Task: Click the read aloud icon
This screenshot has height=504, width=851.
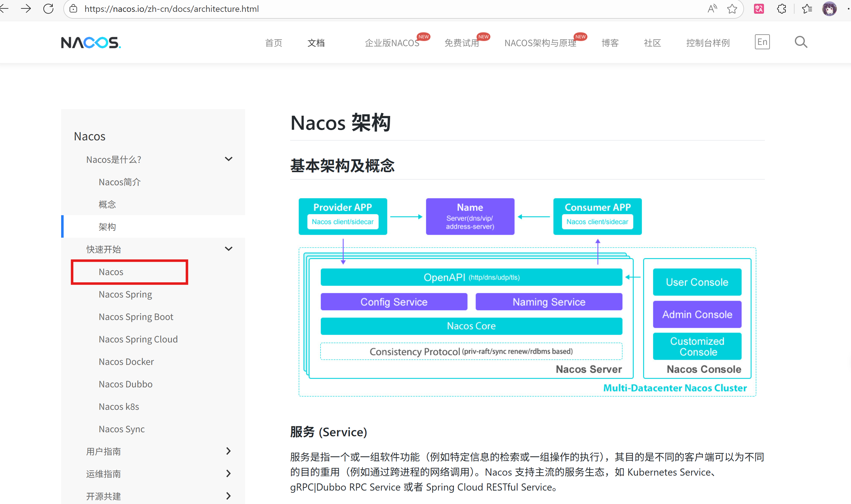Action: 712,9
